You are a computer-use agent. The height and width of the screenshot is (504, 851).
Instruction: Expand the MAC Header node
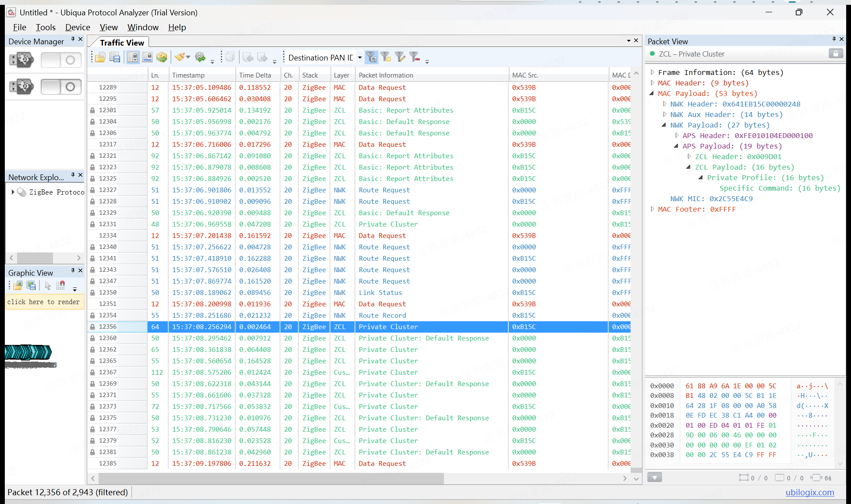(x=652, y=83)
